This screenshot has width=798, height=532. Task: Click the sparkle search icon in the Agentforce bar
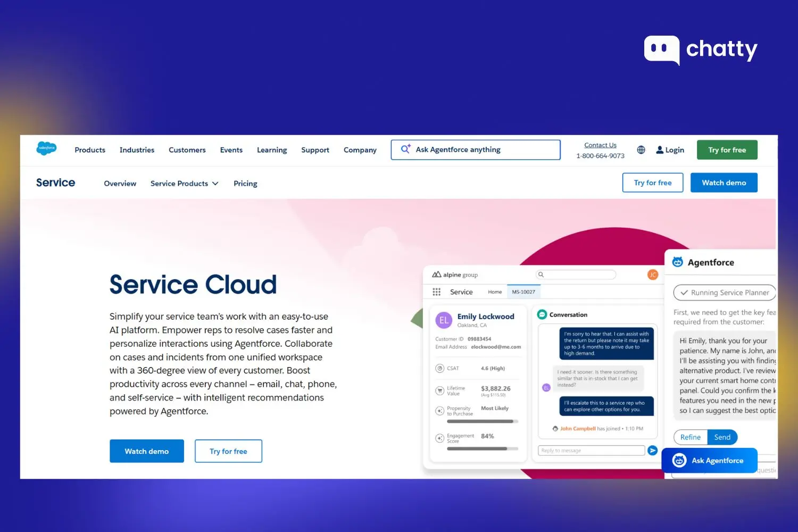[x=405, y=149]
